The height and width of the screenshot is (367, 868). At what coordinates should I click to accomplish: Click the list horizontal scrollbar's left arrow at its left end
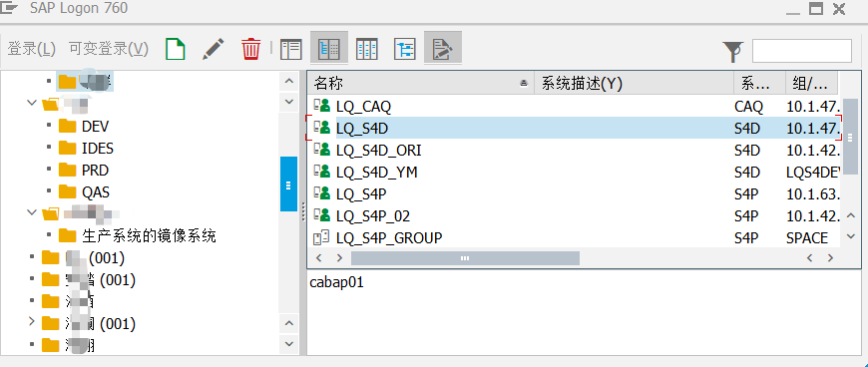[x=318, y=258]
